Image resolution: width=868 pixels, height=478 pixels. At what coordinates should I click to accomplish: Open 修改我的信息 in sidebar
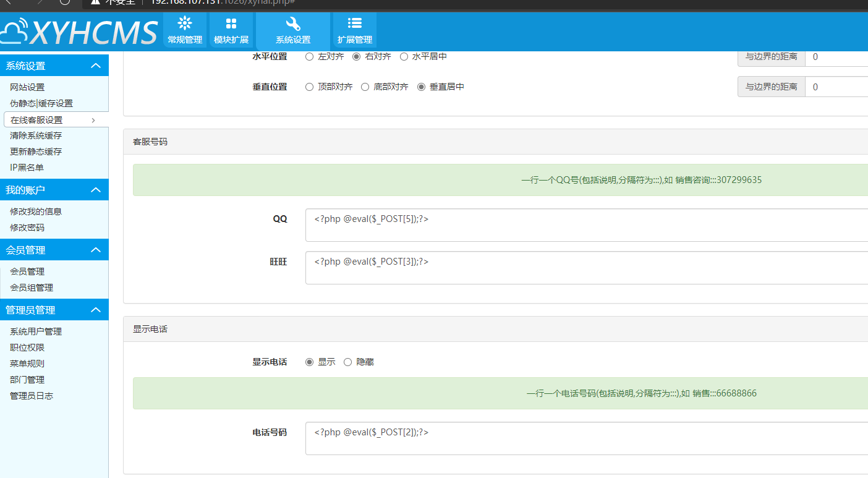pos(36,211)
